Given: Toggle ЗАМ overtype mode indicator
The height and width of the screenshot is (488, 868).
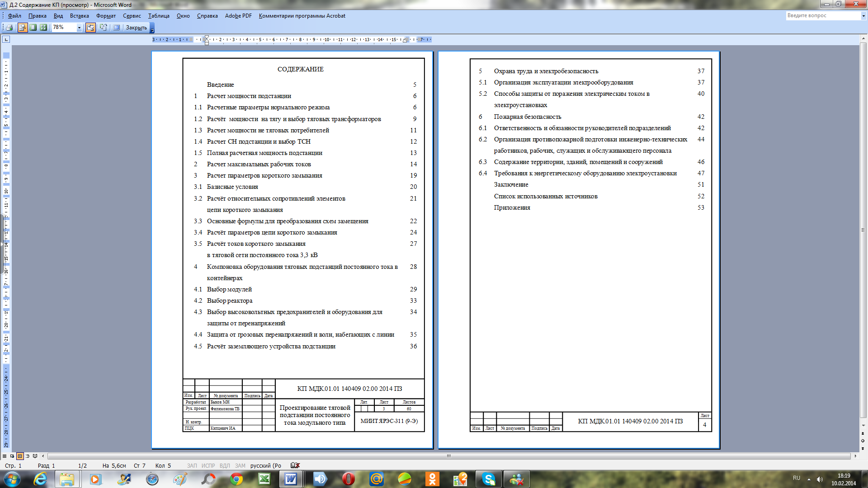Looking at the screenshot, I should coord(240,465).
